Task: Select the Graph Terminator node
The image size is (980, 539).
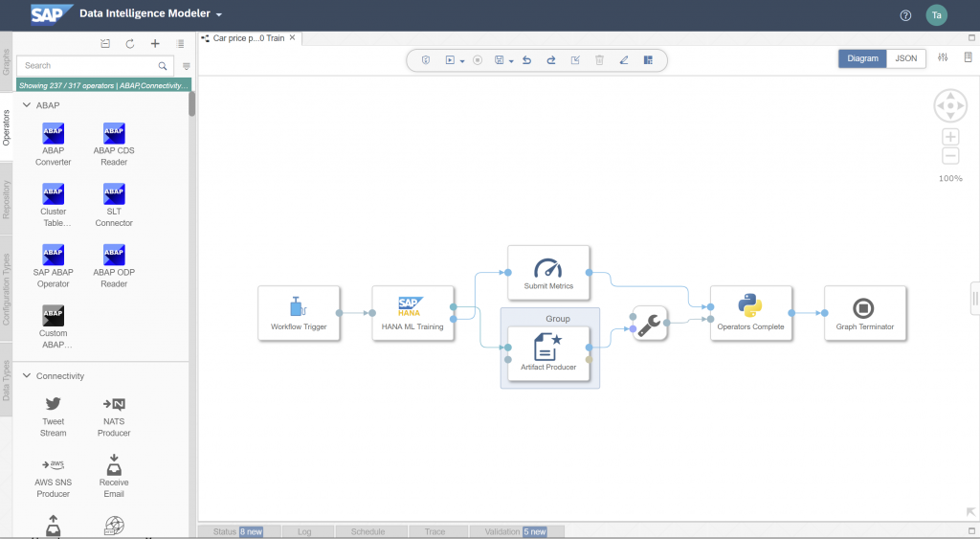Action: pyautogui.click(x=865, y=313)
